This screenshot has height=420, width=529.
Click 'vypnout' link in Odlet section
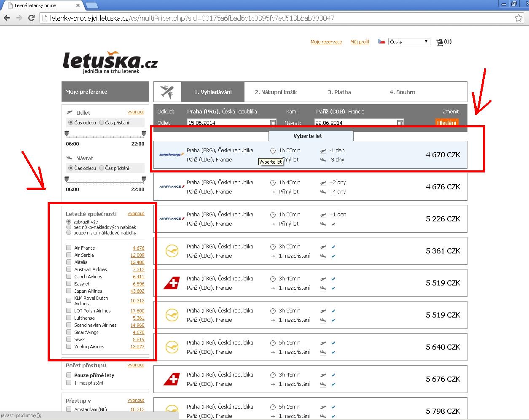point(136,112)
